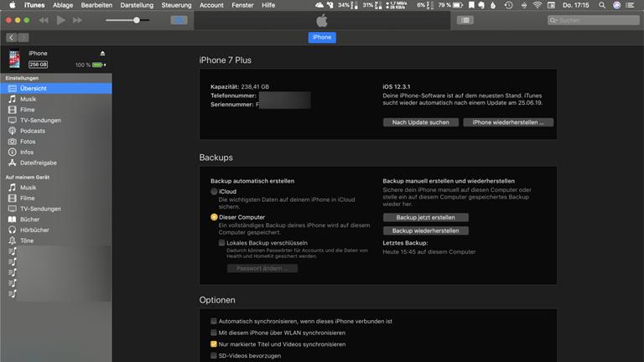Viewport: 644px width, 362px height.
Task: Go back using the back chevron button
Action: [12, 38]
